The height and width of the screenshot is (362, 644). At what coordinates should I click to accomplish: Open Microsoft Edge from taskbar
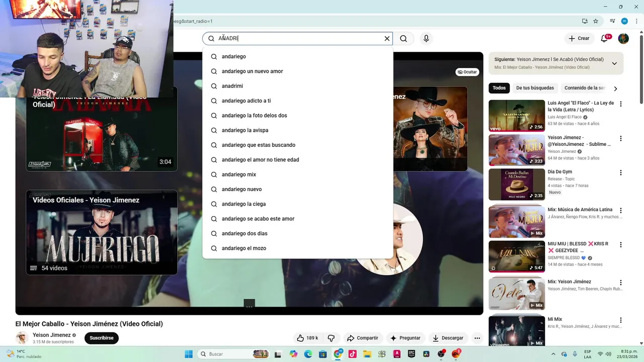pos(308,354)
